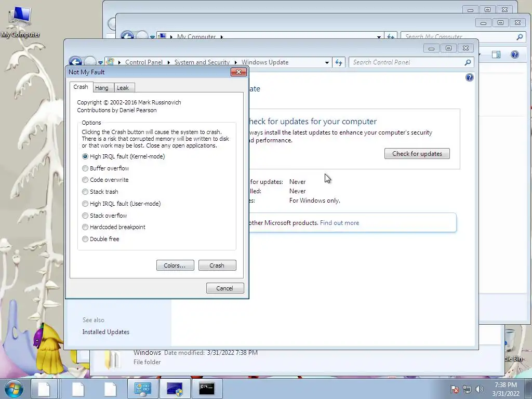This screenshot has width=532, height=399.
Task: Click Windows Update breadcrumb segment
Action: tap(265, 62)
